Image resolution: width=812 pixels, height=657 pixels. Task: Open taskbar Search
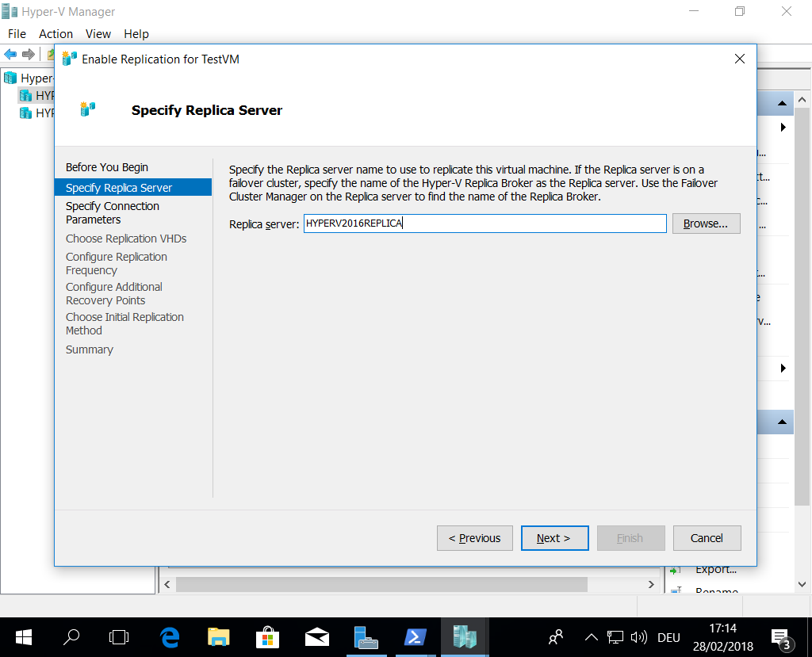pos(71,637)
